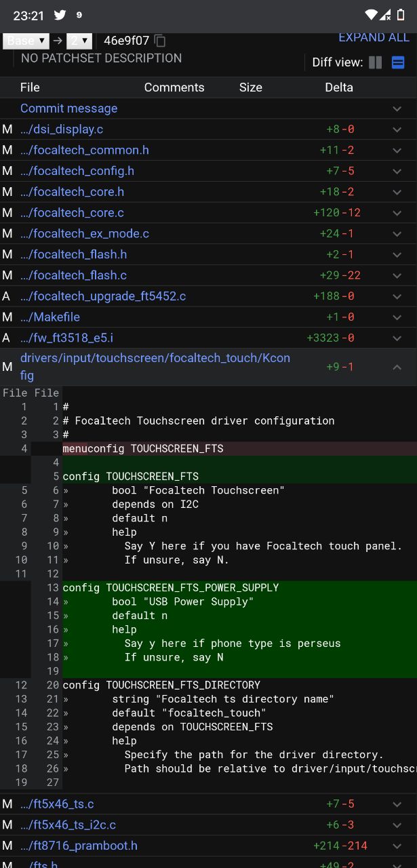This screenshot has width=417, height=868.
Task: Expand the focaltech_core.h row chevron
Action: 397,192
